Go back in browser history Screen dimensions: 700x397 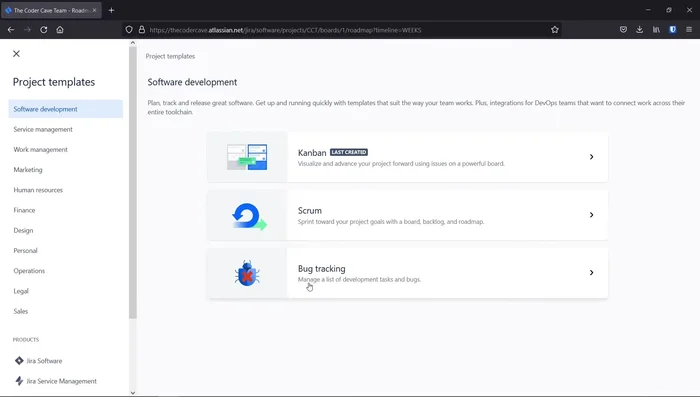[11, 29]
